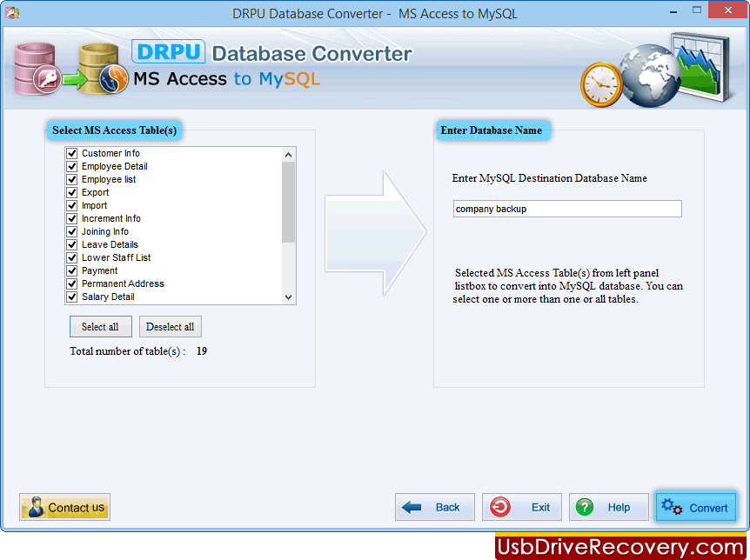Click the application icon in the title bar
Viewport: 750px width, 560px height.
tap(12, 13)
